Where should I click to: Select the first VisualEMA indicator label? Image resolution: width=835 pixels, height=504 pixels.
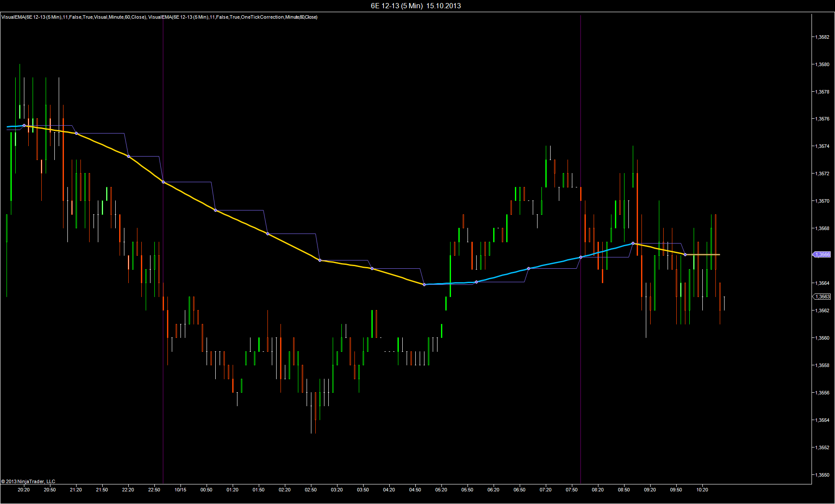tap(73, 17)
